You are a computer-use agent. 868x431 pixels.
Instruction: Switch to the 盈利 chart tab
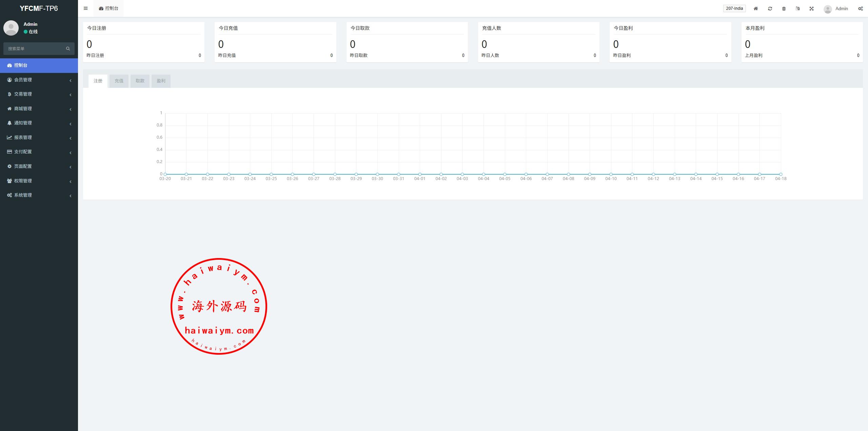[161, 81]
